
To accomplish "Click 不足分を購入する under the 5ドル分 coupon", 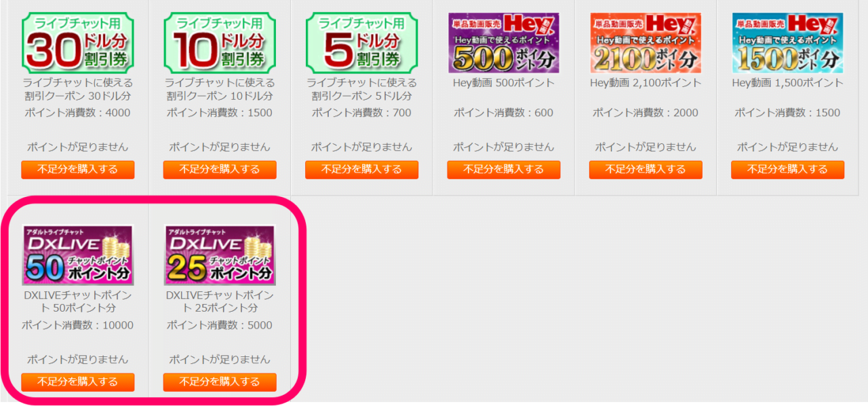I will (x=361, y=170).
